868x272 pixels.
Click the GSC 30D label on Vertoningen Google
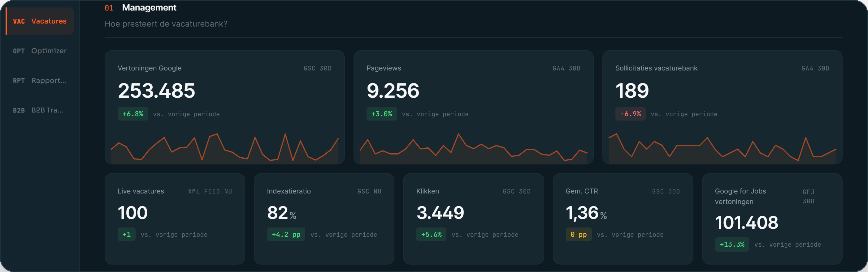[x=317, y=68]
